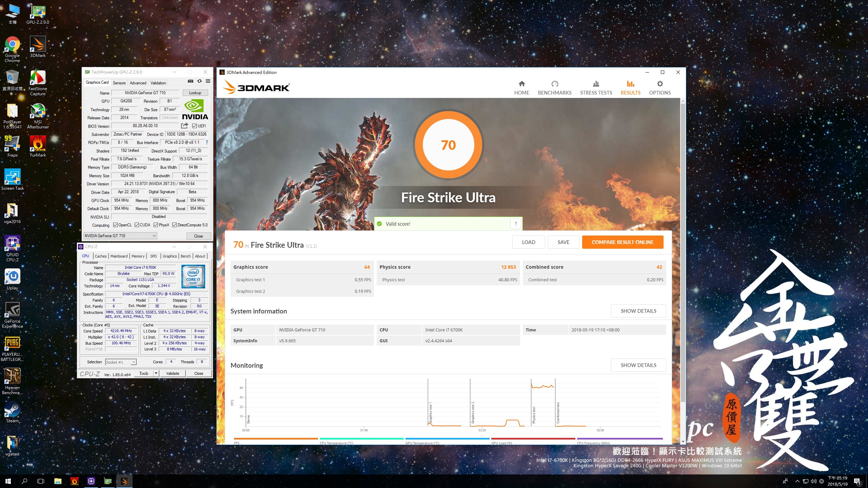Open Windows Start menu

(x=8, y=481)
